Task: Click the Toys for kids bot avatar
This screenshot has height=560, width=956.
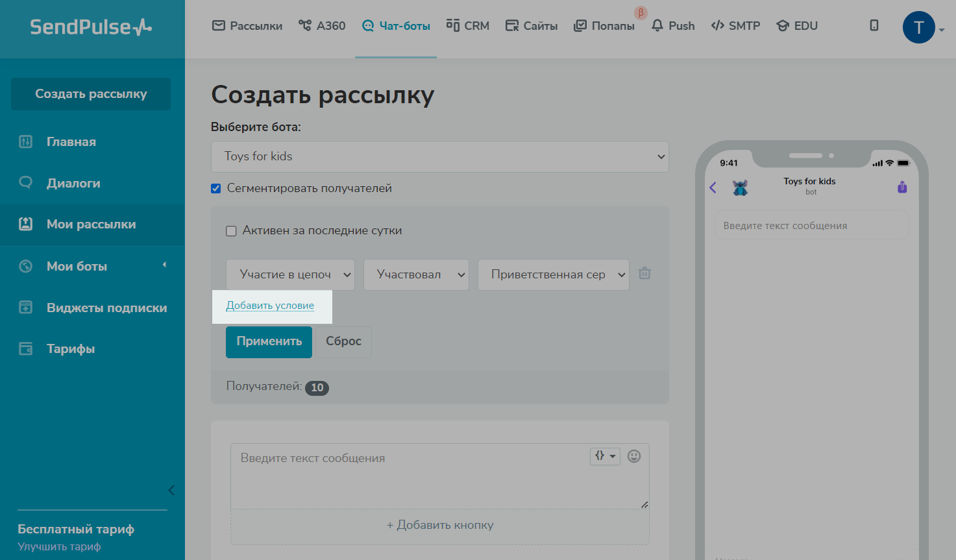Action: click(x=740, y=188)
